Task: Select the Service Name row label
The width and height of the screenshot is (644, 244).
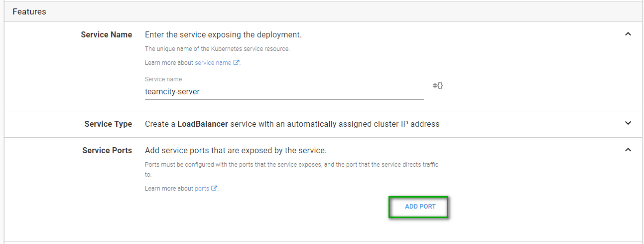Action: [106, 35]
